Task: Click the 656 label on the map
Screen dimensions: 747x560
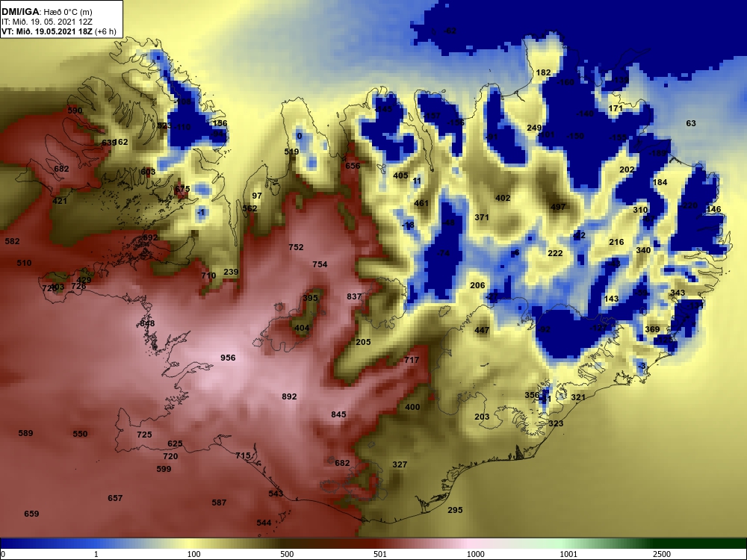Action: click(353, 166)
